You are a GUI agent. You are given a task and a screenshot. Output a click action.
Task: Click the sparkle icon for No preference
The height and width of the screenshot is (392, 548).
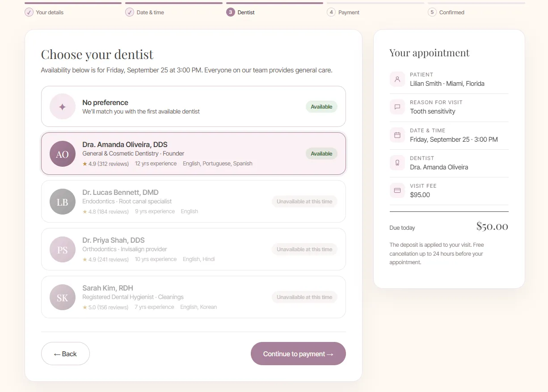coord(63,106)
